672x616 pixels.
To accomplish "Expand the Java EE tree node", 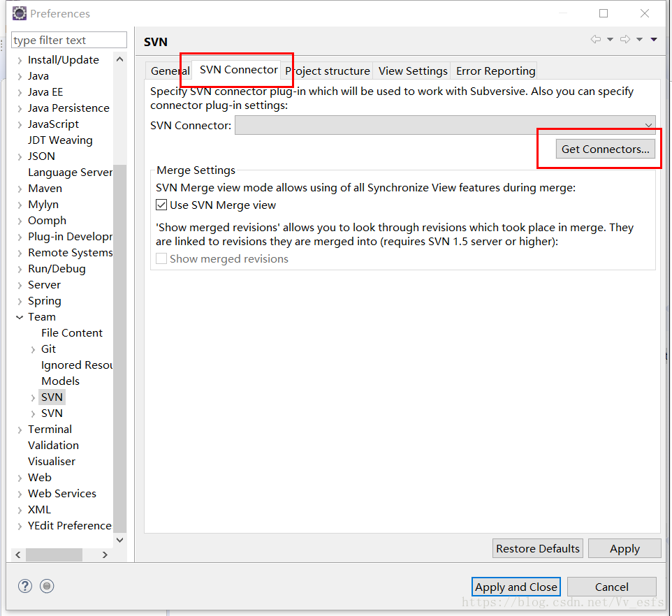I will 20,92.
